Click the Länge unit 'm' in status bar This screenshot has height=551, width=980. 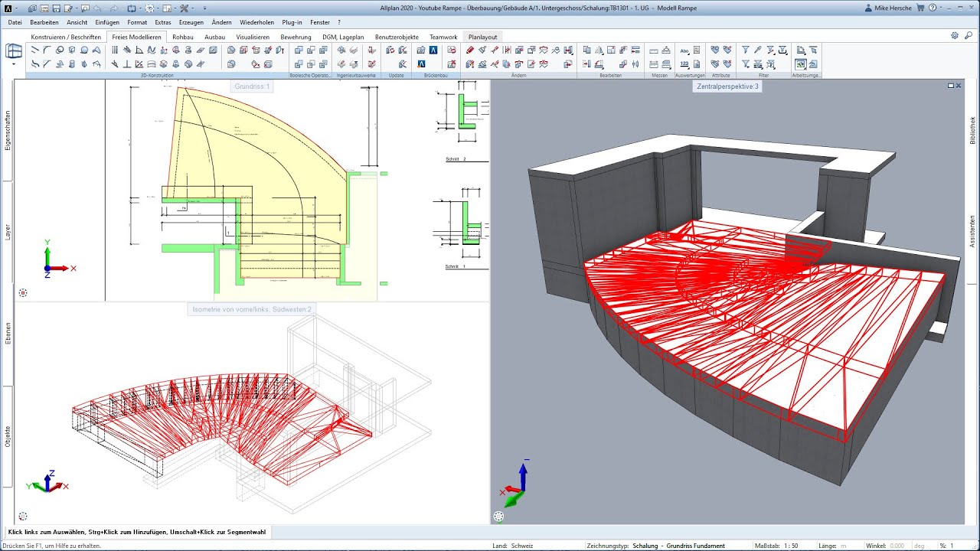point(843,546)
